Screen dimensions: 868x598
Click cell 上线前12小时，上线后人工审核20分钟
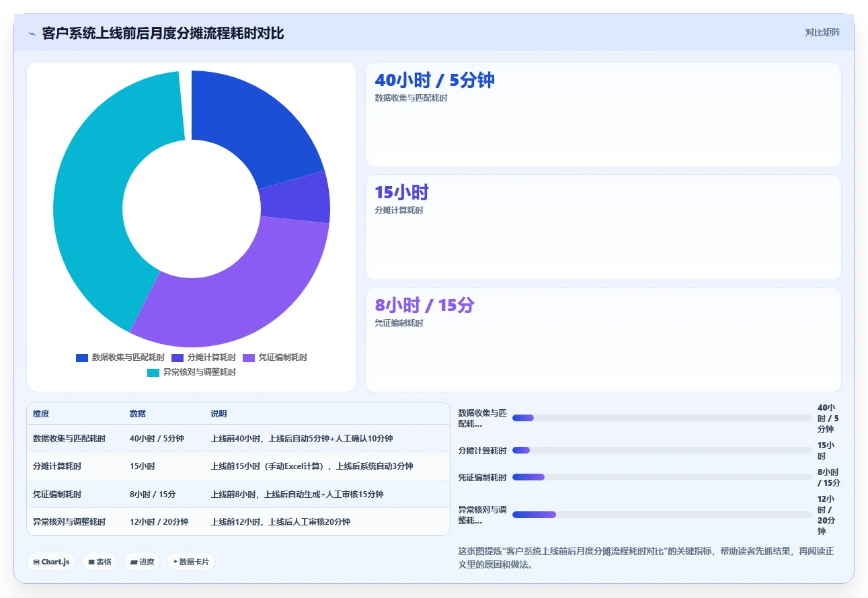[280, 522]
